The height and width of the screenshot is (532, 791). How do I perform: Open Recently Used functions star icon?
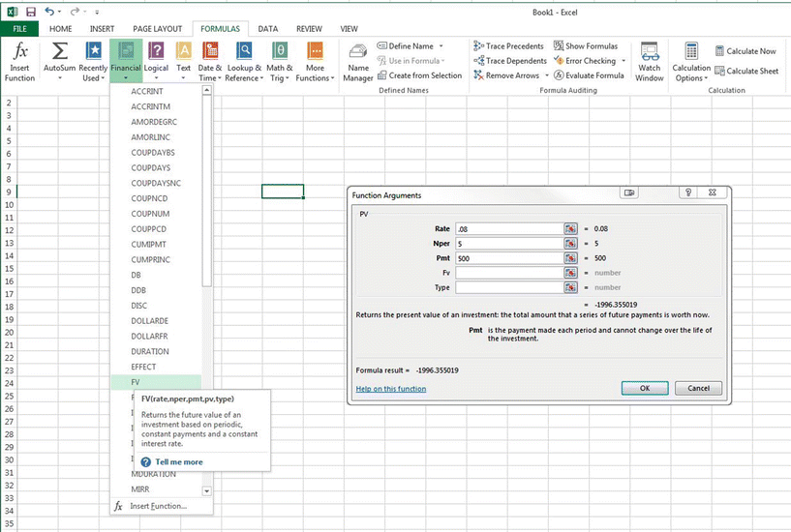coord(93,51)
